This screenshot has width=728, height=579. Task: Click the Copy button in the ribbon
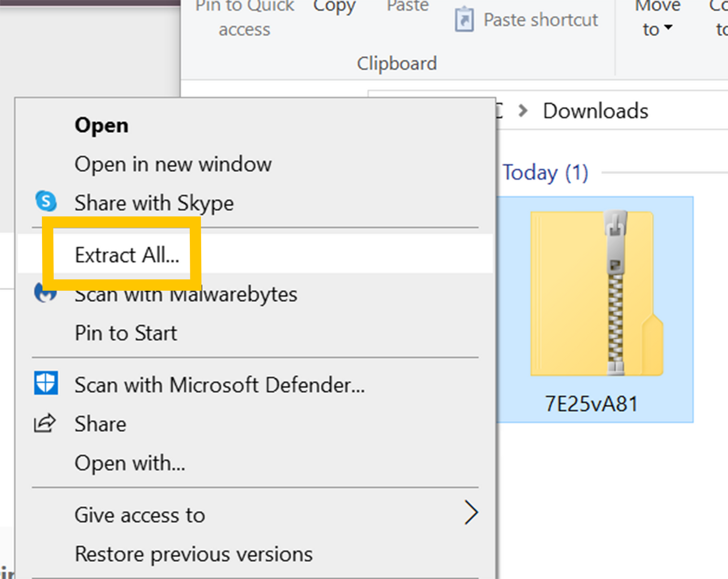(x=334, y=7)
